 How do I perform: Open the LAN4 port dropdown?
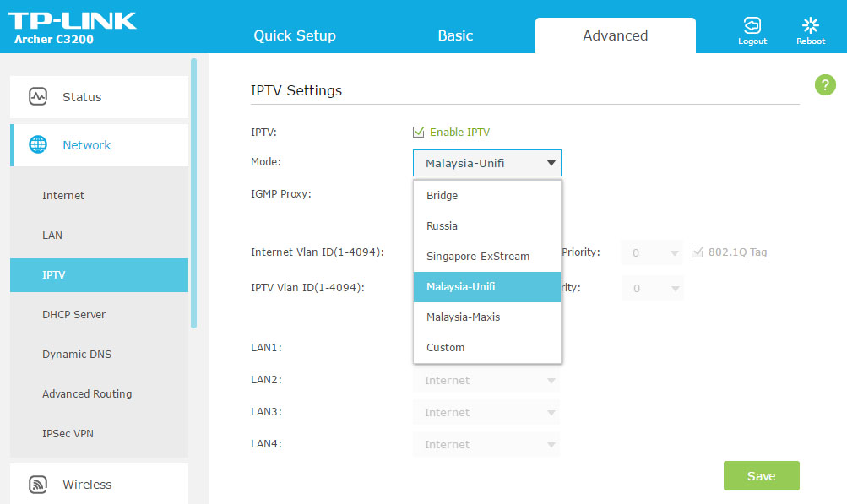[x=486, y=445]
